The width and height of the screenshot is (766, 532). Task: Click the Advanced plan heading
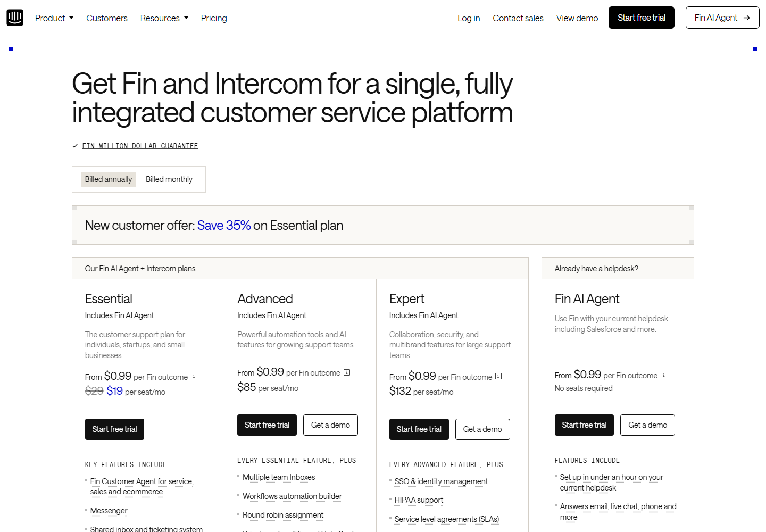[265, 299]
